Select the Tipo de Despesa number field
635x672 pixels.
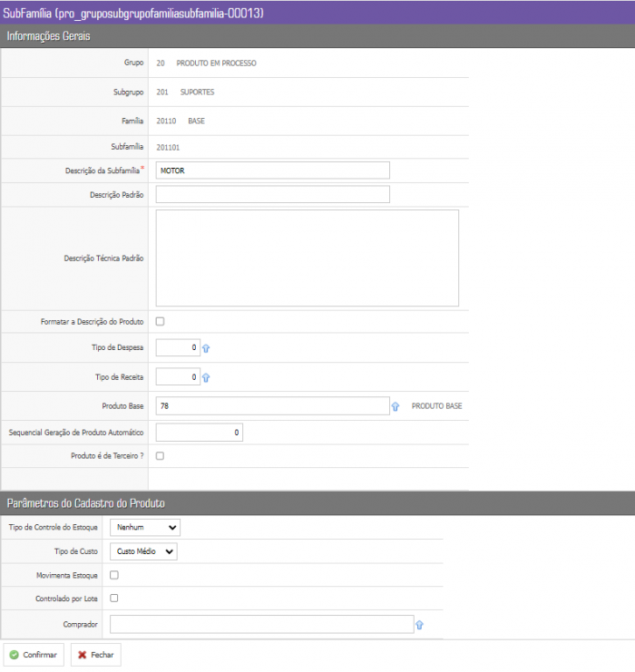(x=178, y=348)
